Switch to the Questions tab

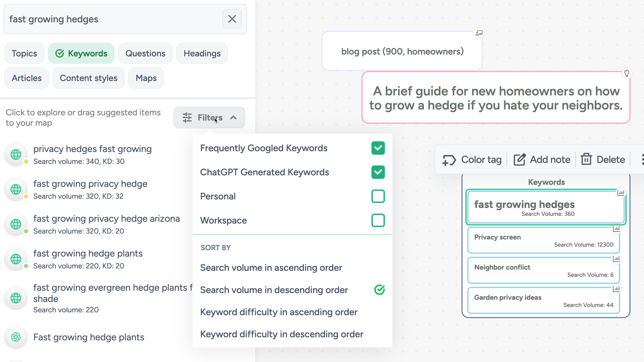[x=146, y=53]
